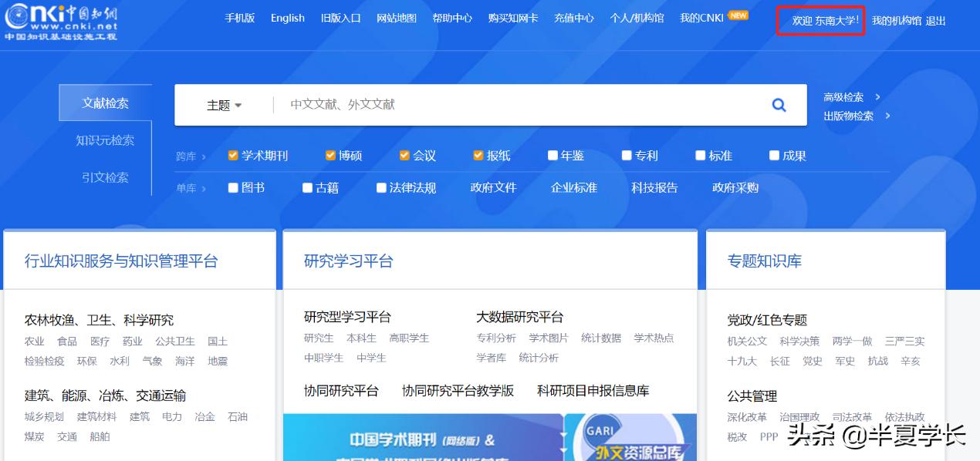Screen dimensions: 980x461
Task: Uncheck the 博硕 checkbox
Action: 329,155
